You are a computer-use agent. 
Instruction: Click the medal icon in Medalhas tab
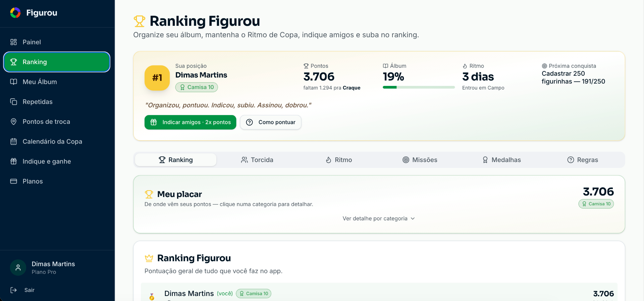(x=485, y=160)
